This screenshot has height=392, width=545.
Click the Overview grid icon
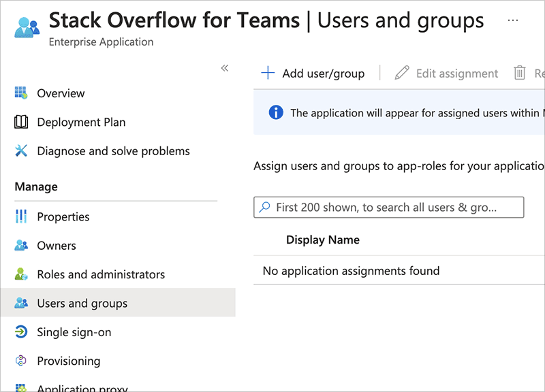(x=21, y=93)
